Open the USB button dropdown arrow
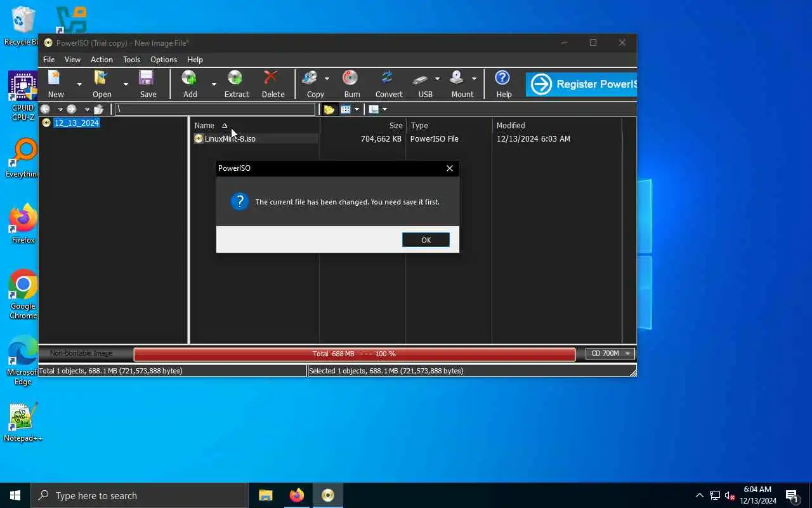 (437, 79)
